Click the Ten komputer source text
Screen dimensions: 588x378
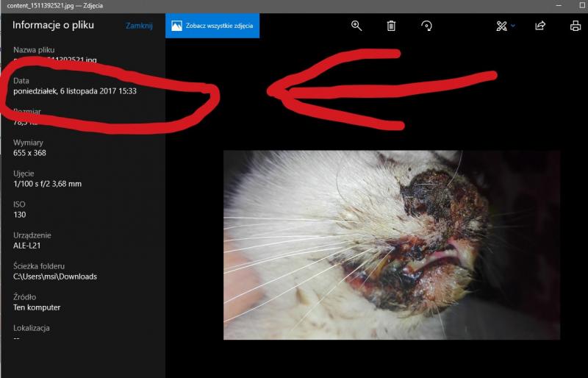tap(37, 307)
